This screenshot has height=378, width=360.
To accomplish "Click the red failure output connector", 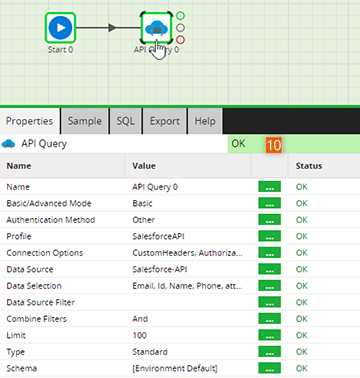I will point(180,40).
